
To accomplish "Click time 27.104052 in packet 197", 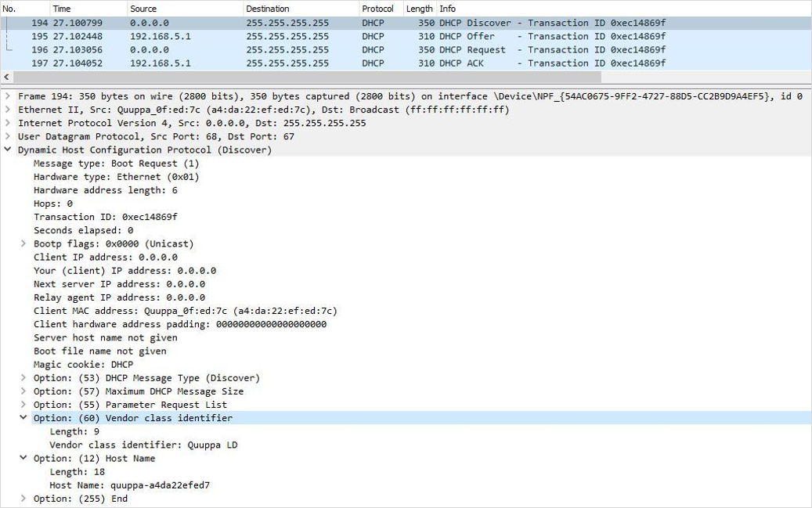I will tap(78, 63).
